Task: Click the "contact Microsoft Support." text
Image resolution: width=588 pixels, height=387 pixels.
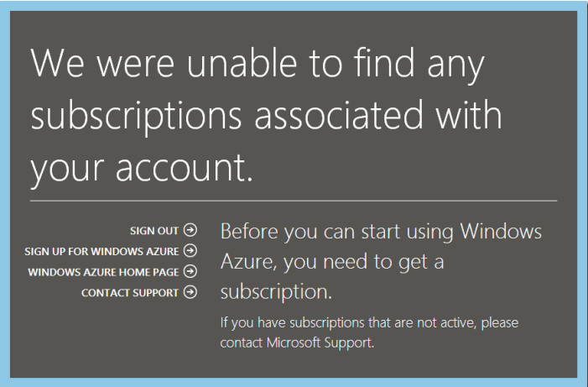Action: pyautogui.click(x=295, y=343)
